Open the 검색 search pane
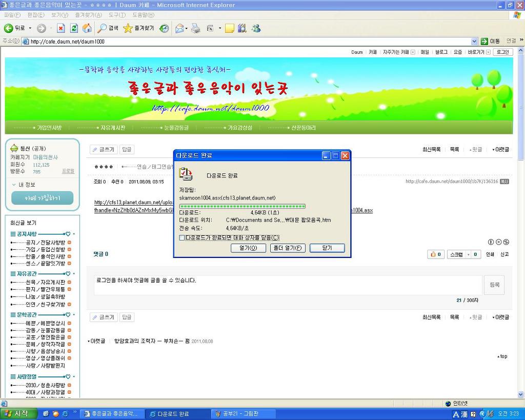 [108, 29]
